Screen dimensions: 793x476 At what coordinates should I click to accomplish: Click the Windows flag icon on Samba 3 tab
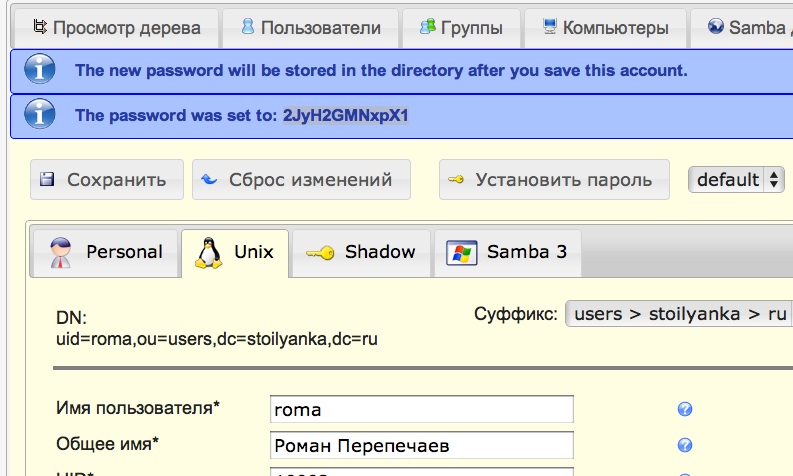click(461, 253)
